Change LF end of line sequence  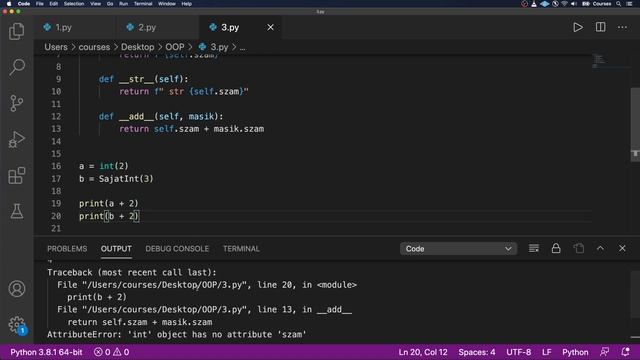point(547,352)
